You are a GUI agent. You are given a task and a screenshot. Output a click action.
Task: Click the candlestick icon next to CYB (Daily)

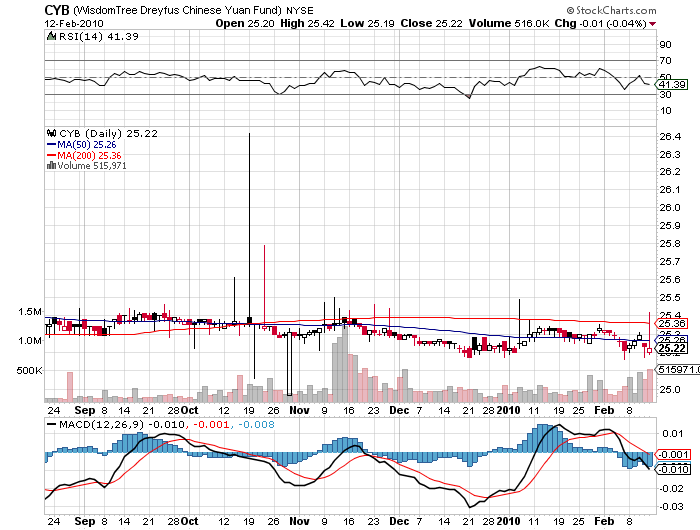click(x=52, y=133)
